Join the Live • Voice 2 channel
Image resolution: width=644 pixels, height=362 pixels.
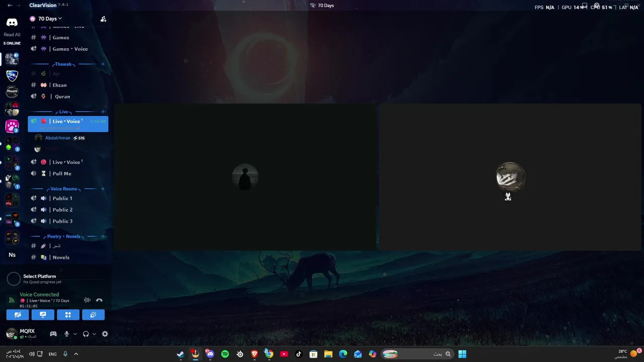(68, 162)
